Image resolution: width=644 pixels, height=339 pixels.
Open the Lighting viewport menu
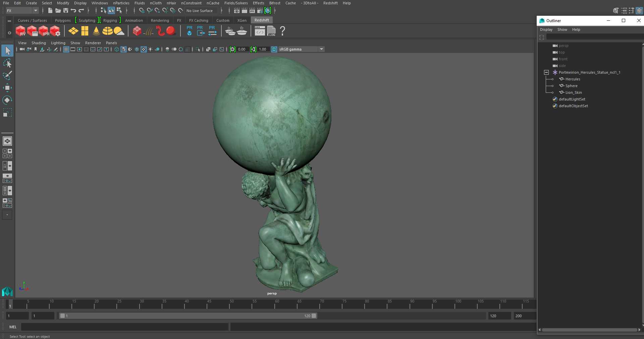point(58,43)
